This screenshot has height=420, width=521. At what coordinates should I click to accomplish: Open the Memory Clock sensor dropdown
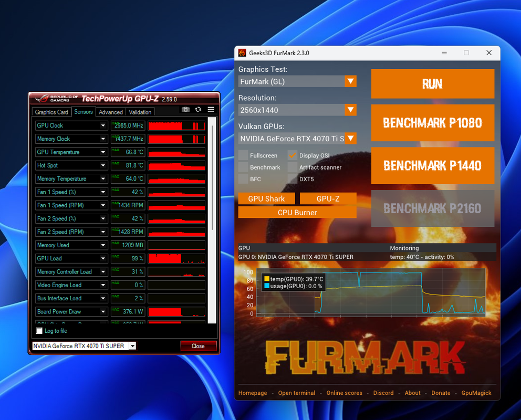(103, 139)
